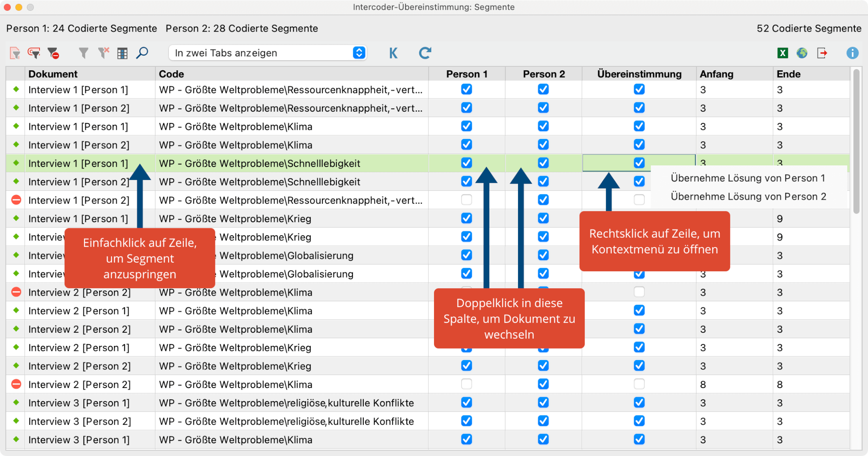Click the red mismatch icon of the Interview 1 row
The image size is (868, 456).
point(16,200)
